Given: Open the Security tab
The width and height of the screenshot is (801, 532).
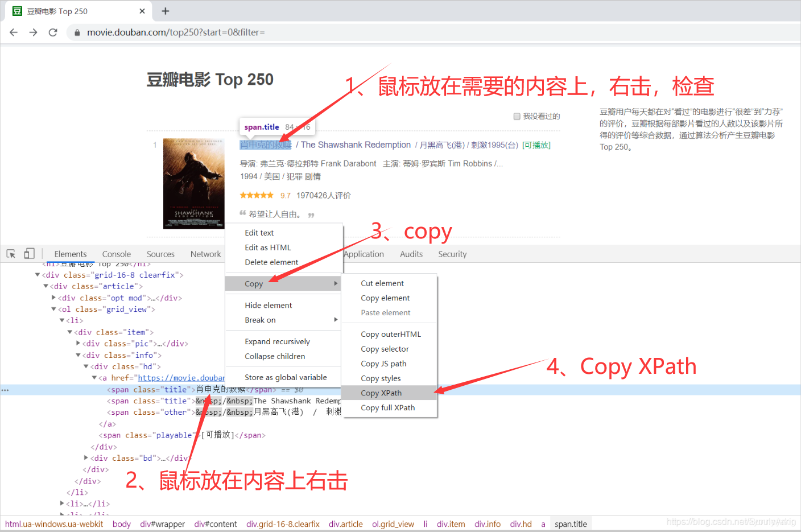Looking at the screenshot, I should pyautogui.click(x=452, y=254).
